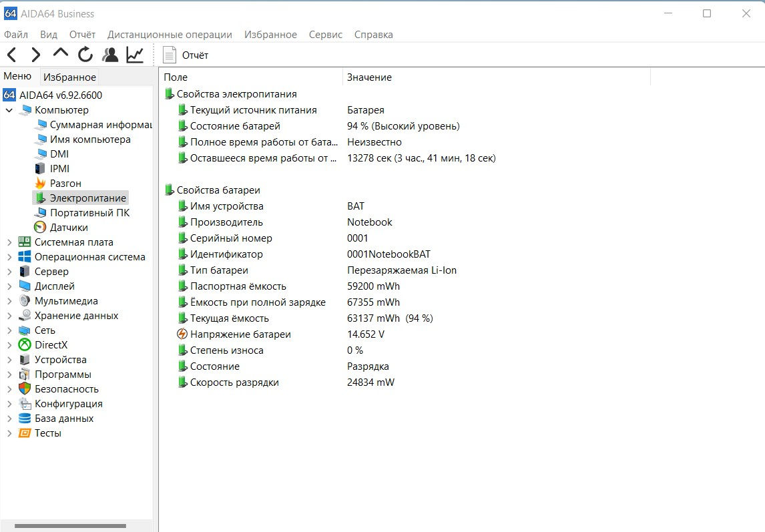765x532 pixels.
Task: Open the user management toolbar icon
Action: pos(110,55)
